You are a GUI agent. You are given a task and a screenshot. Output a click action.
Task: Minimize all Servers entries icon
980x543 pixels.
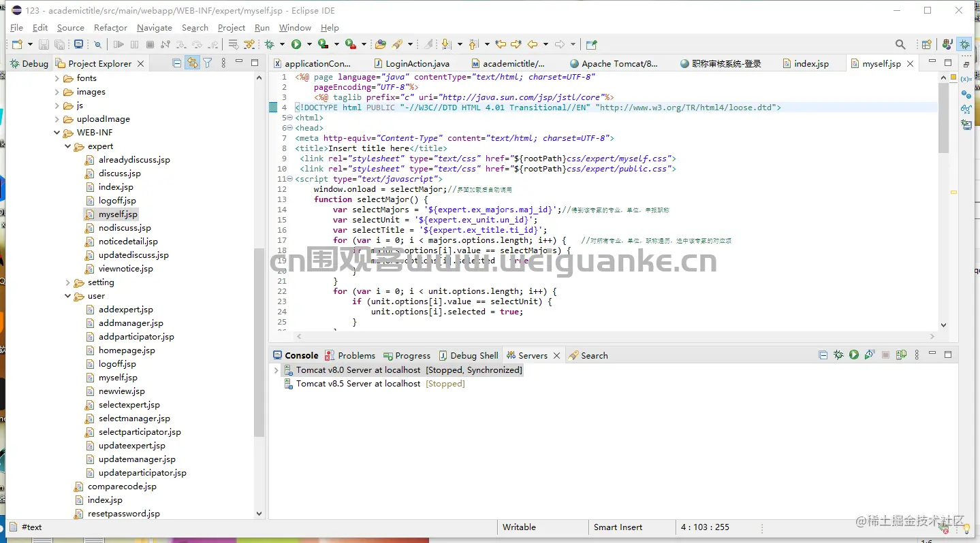(x=823, y=355)
